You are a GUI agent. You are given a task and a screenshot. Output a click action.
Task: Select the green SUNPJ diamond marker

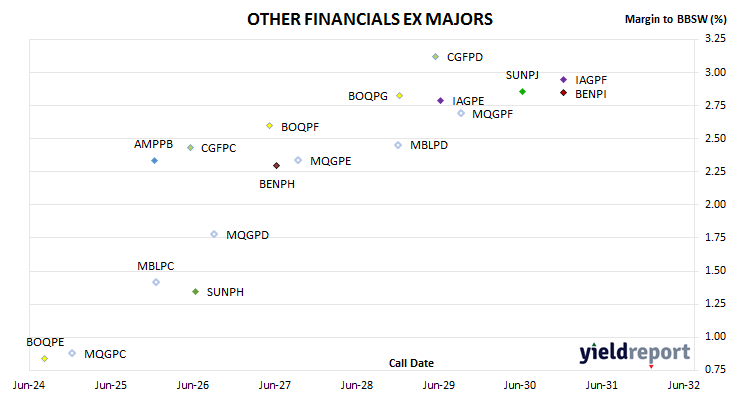pos(522,92)
